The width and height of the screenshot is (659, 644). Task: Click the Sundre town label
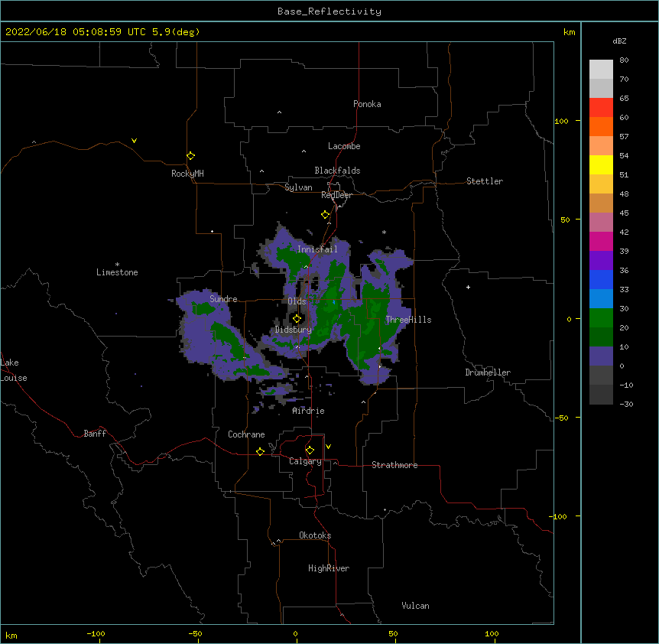click(223, 299)
